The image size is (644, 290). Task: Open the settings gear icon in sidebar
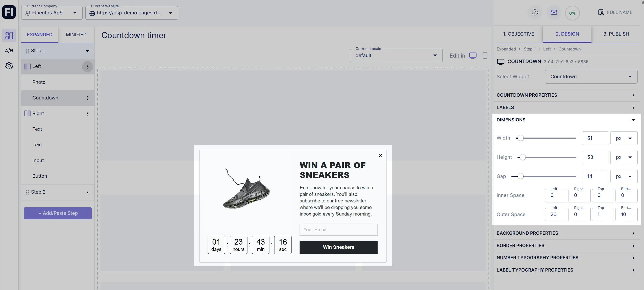pos(9,66)
